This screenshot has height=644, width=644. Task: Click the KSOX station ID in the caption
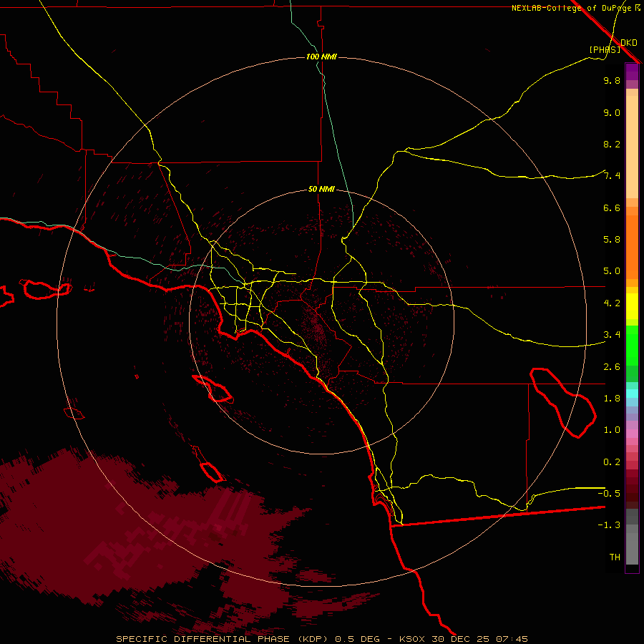point(413,639)
